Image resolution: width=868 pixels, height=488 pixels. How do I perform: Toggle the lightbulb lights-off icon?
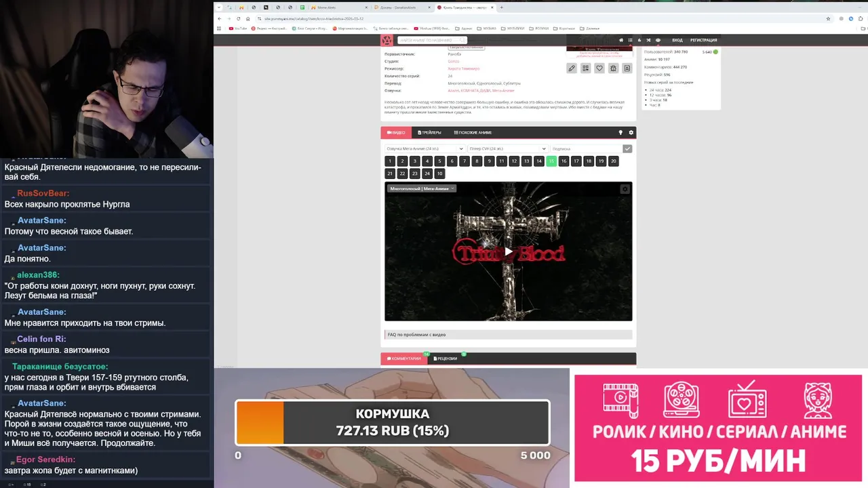click(620, 133)
